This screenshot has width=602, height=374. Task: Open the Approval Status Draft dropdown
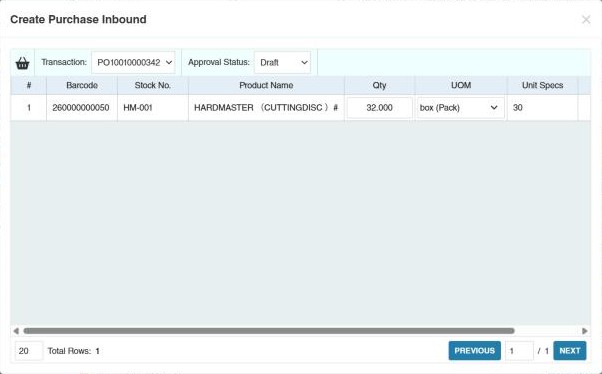[x=283, y=63]
